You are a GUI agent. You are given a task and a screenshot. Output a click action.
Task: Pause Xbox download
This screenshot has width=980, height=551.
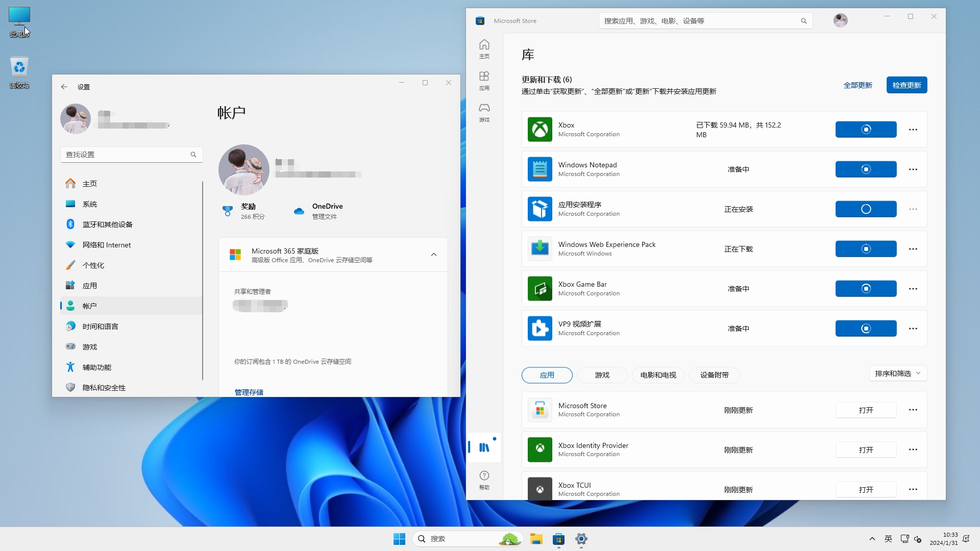[866, 130]
